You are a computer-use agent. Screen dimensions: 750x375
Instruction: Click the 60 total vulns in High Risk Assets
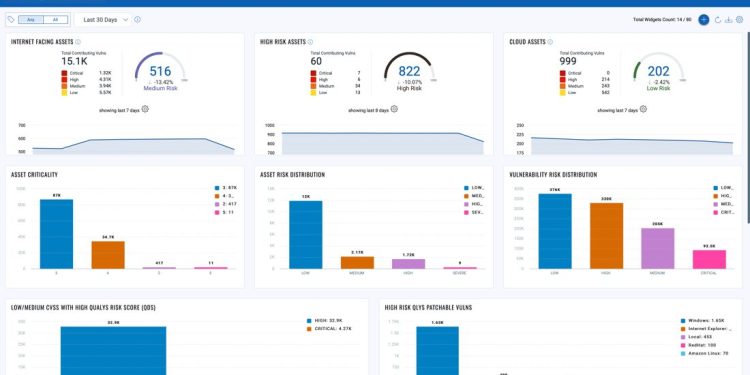click(316, 62)
